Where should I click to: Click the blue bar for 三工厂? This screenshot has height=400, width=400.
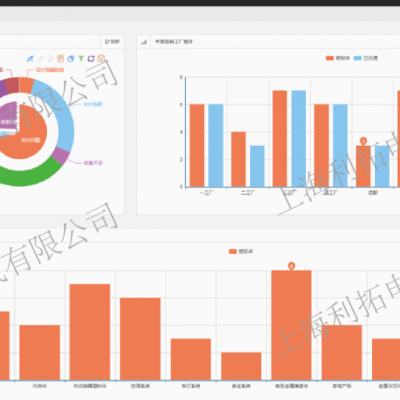coord(299,139)
